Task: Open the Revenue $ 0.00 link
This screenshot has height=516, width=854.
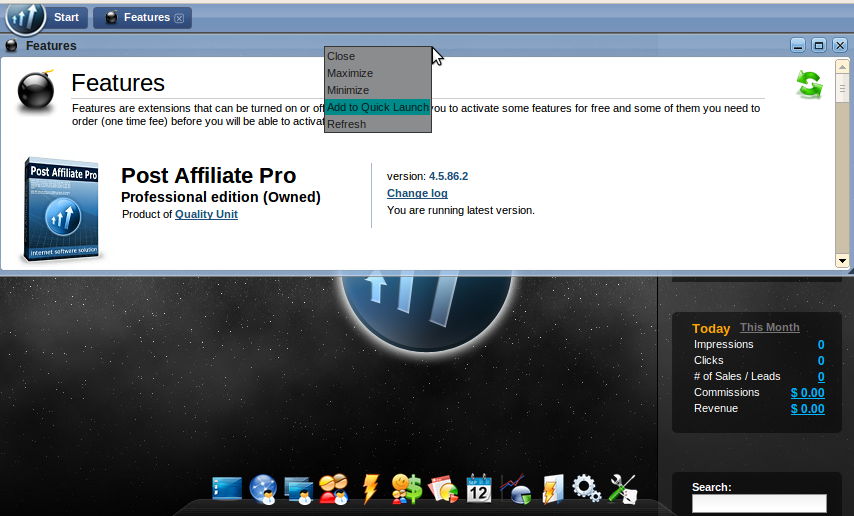Action: [808, 409]
